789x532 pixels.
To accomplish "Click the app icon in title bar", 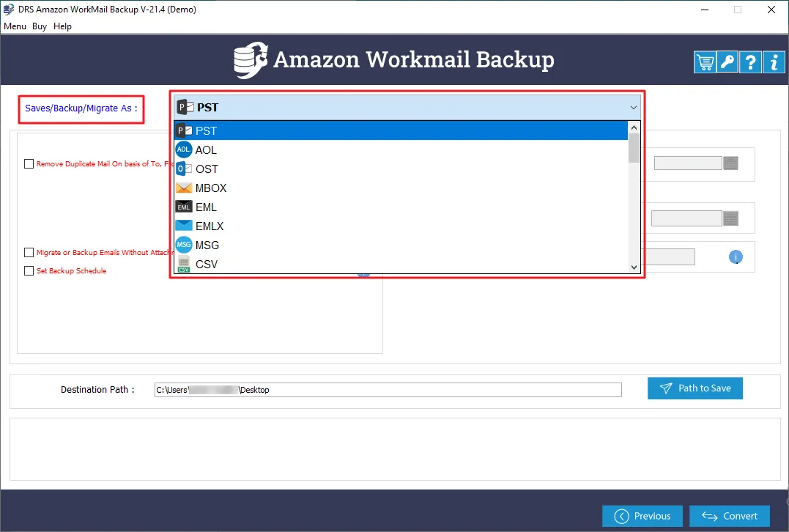I will coord(9,9).
